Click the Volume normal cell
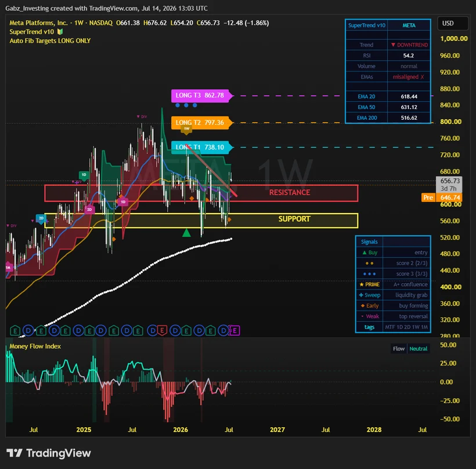The height and width of the screenshot is (469, 476). [409, 66]
